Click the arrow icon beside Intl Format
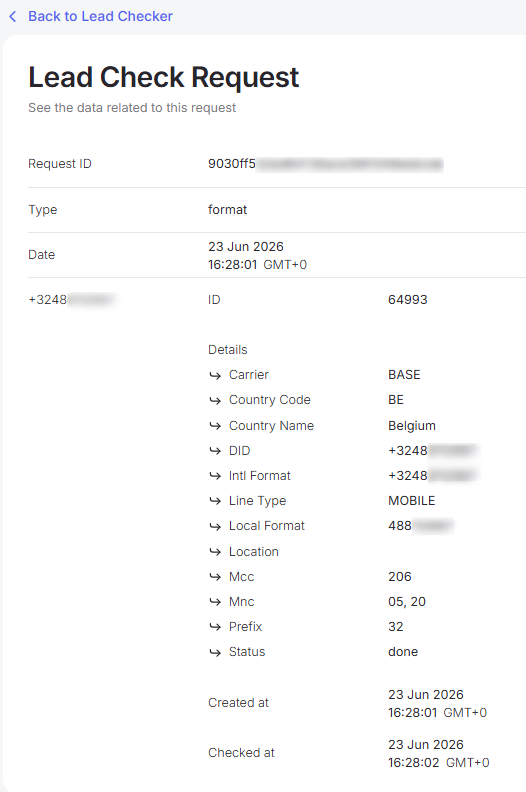This screenshot has width=526, height=792. (x=215, y=476)
